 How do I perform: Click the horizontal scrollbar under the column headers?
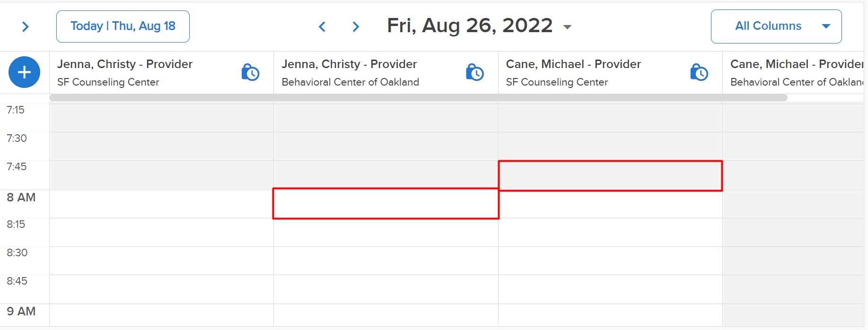(418, 98)
